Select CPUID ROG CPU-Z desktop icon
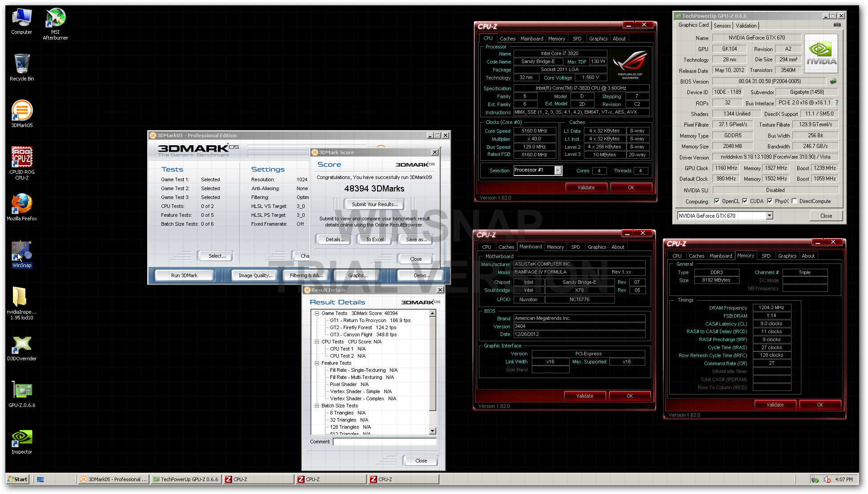The width and height of the screenshot is (868, 494). pyautogui.click(x=22, y=163)
